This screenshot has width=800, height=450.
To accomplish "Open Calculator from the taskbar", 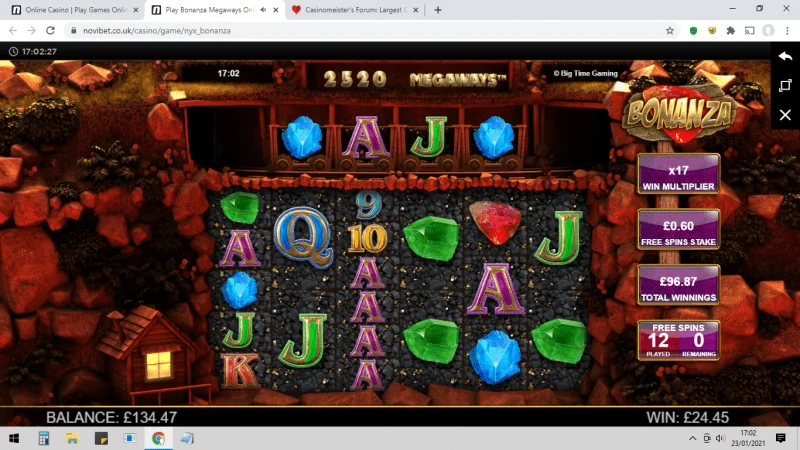I will tap(43, 438).
